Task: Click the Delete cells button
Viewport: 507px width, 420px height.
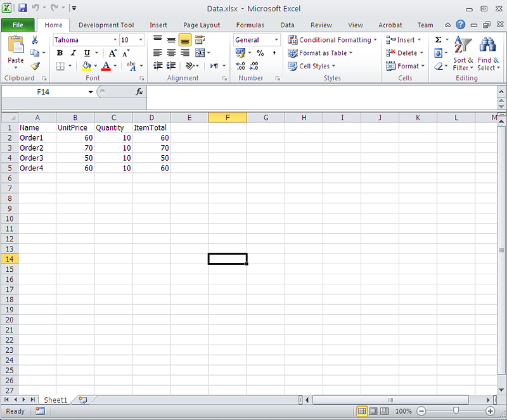Action: (404, 53)
